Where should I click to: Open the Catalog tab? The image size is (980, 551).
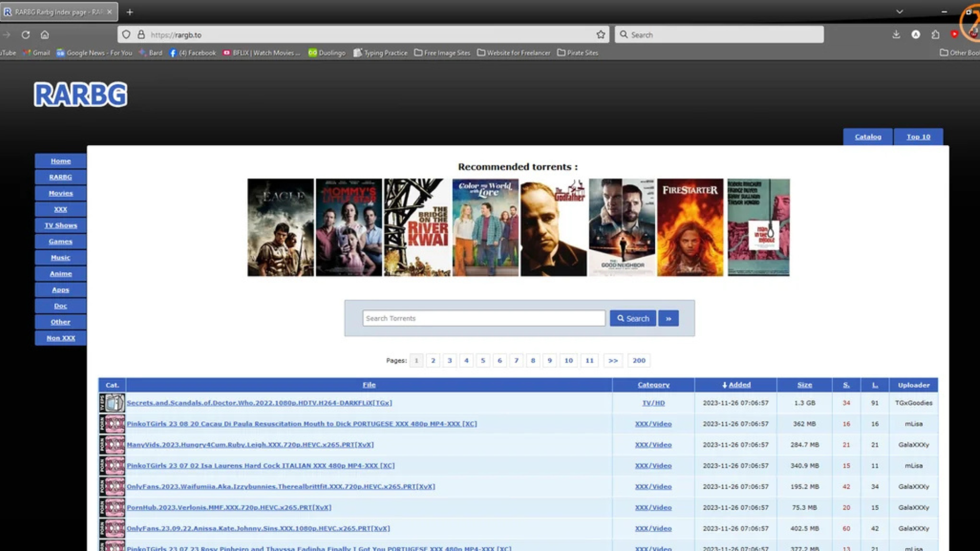[868, 137]
